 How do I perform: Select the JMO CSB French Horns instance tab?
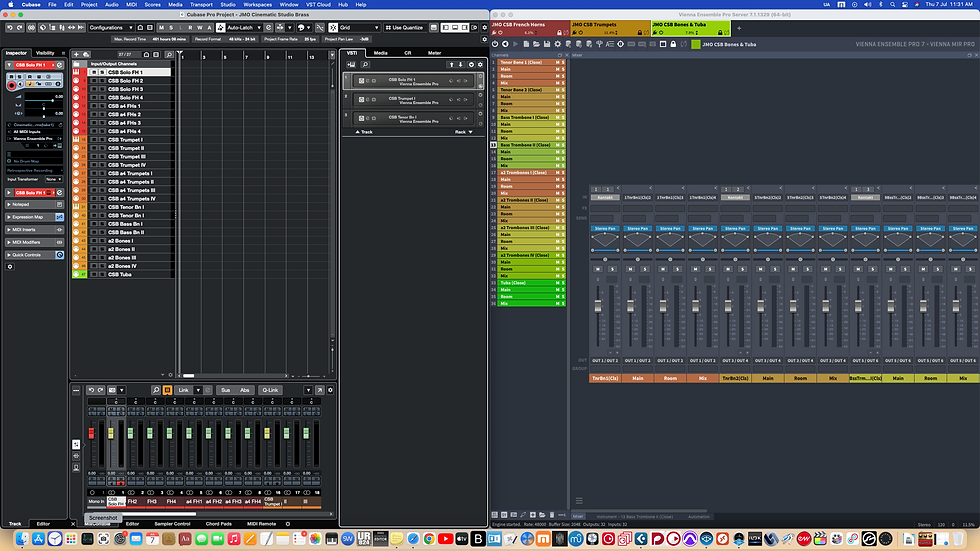[530, 28]
